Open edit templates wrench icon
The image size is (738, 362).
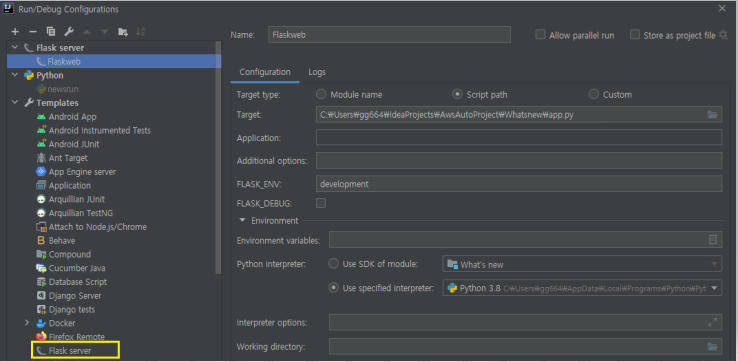point(69,32)
